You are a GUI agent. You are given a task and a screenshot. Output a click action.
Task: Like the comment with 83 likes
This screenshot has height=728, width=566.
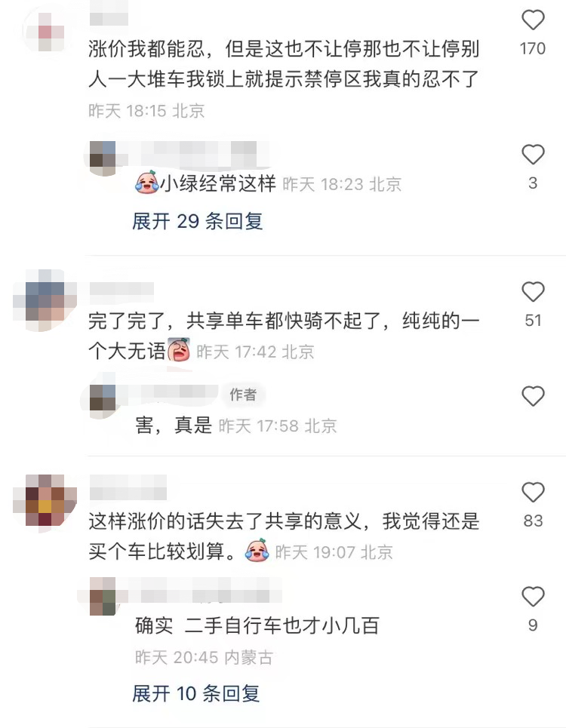pyautogui.click(x=533, y=492)
